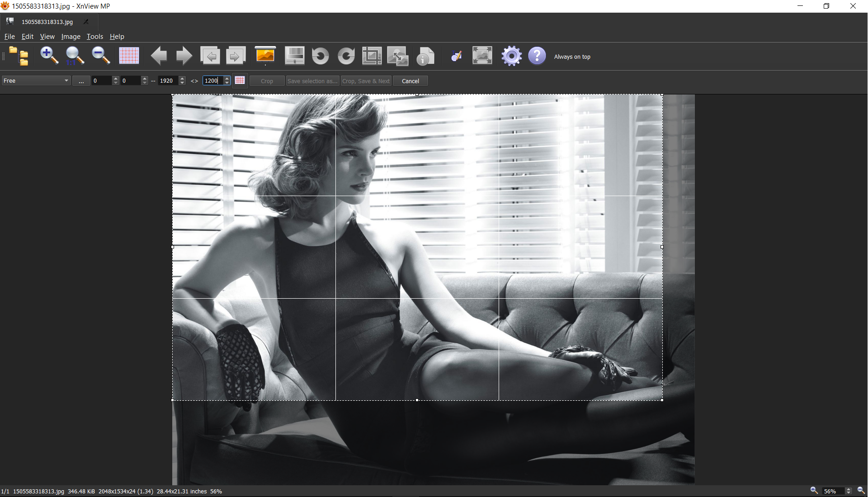The image size is (868, 497).
Task: Click the Cancel crop button
Action: tap(410, 81)
